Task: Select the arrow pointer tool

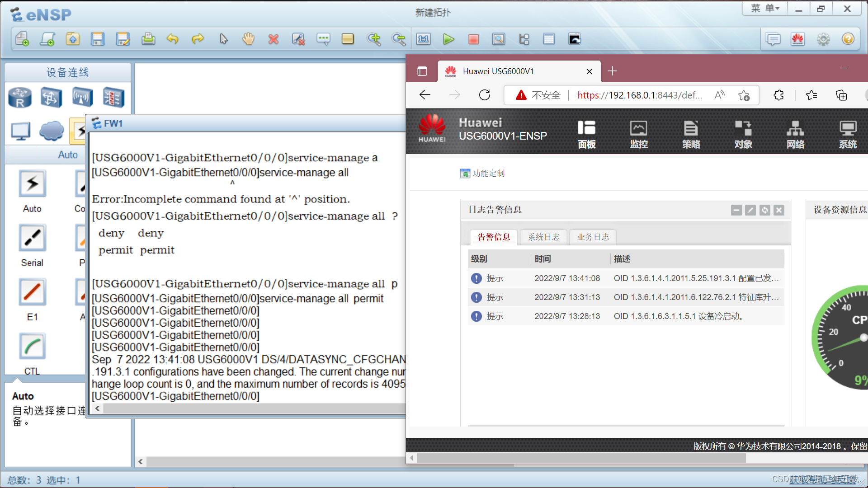Action: coord(223,39)
